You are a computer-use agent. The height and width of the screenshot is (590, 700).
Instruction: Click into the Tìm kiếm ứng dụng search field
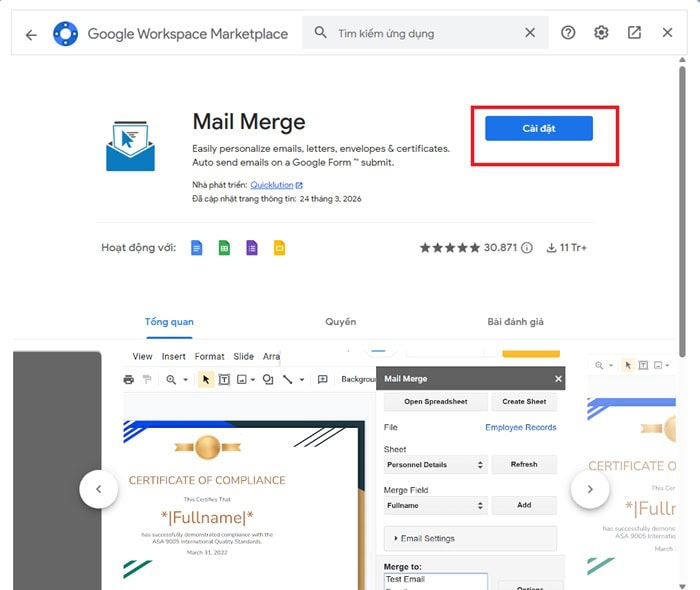point(426,33)
